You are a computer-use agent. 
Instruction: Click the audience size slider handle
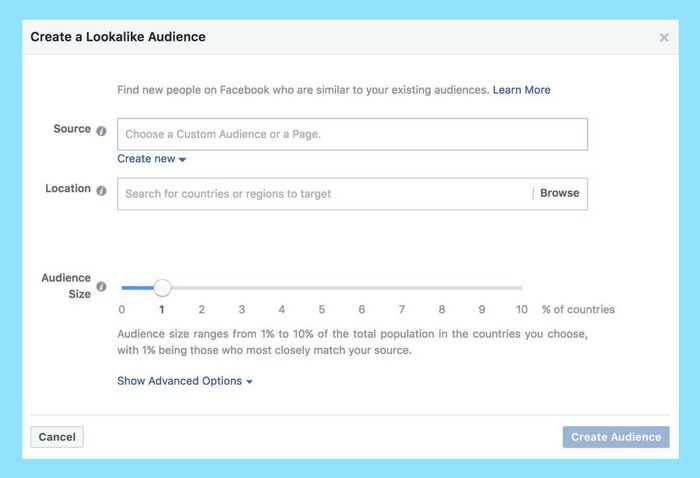162,288
